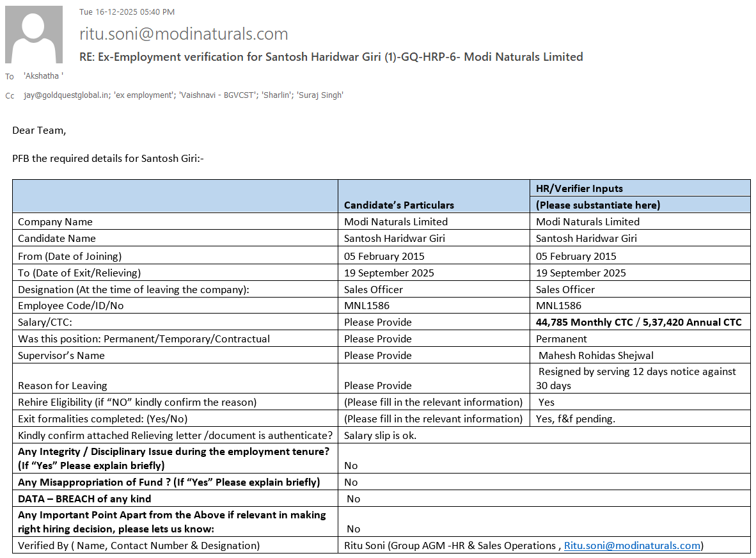Select recipient 'Akshatha' in the To field
The image size is (756, 558).
pyautogui.click(x=43, y=76)
